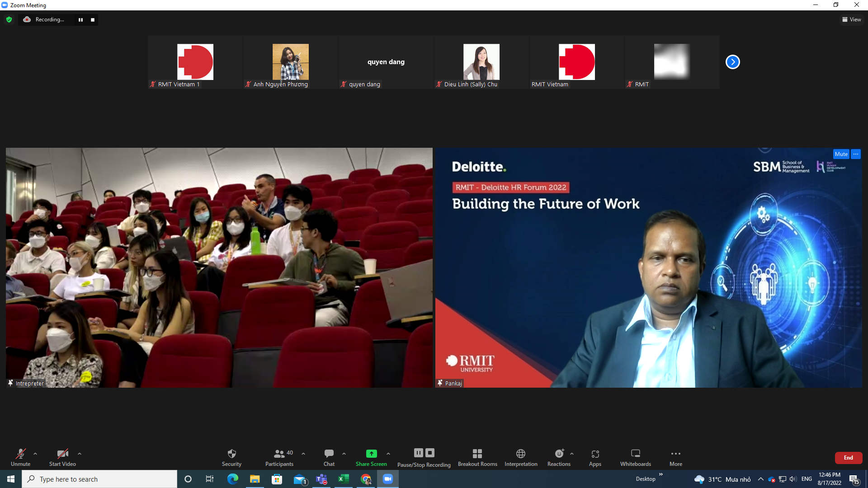The image size is (868, 488).
Task: Open the Apps panel
Action: pos(595,457)
